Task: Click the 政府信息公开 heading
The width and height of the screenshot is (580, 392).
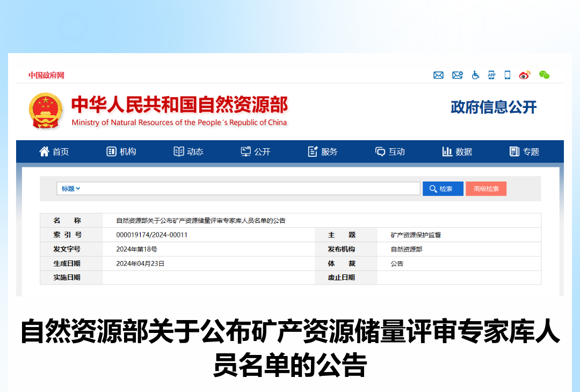Action: tap(494, 107)
